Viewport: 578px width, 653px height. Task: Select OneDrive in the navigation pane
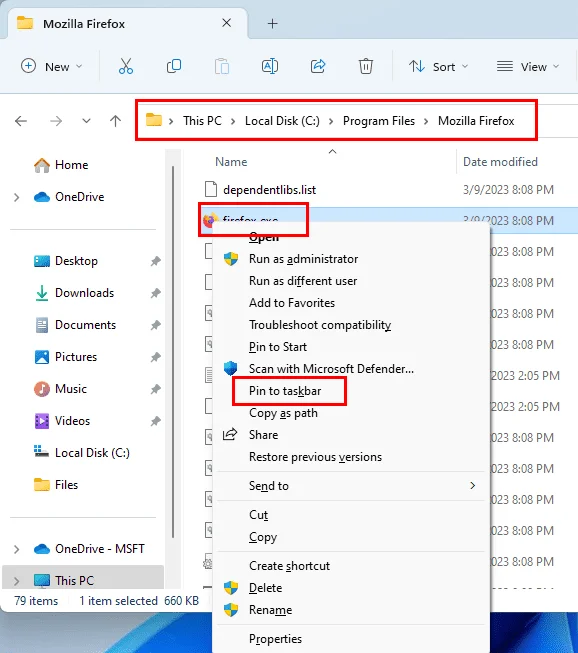tap(69, 197)
